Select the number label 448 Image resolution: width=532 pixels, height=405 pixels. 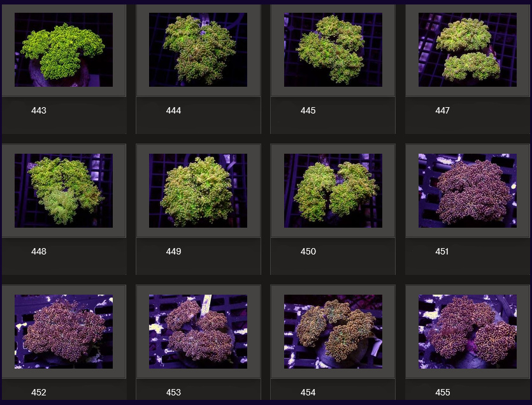[x=39, y=251]
